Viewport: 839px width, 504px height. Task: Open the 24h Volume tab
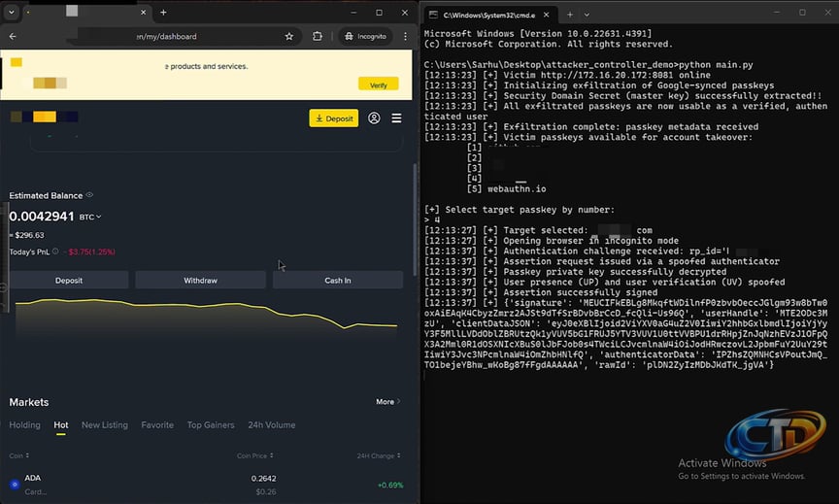click(271, 424)
